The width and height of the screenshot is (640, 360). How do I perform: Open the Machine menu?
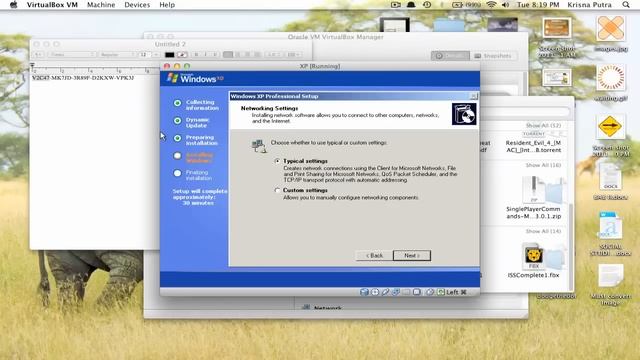coord(101,5)
